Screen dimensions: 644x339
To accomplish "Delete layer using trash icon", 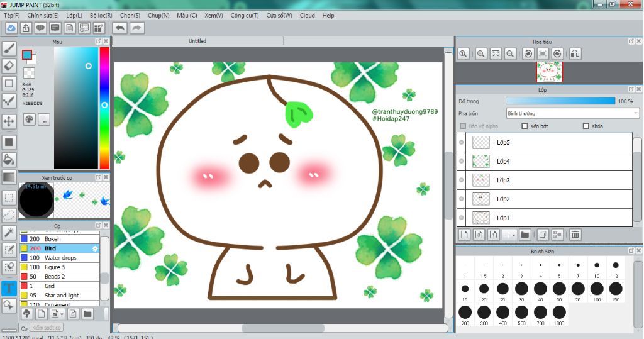I will point(575,235).
